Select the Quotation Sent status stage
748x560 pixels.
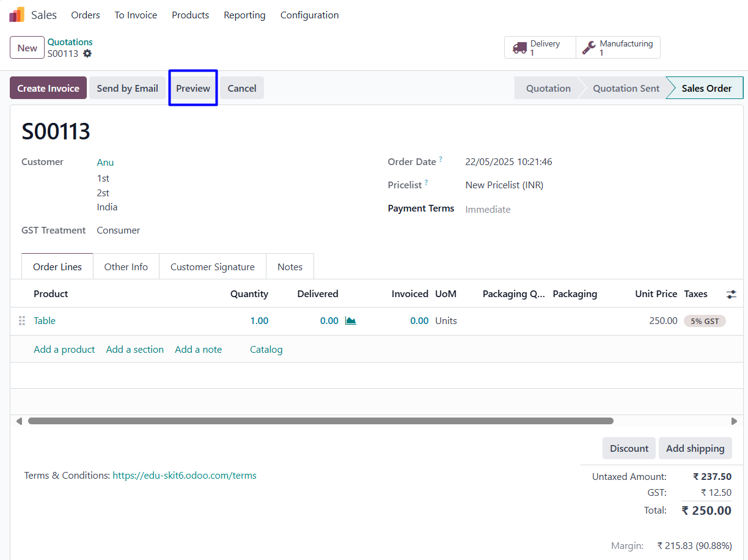626,88
